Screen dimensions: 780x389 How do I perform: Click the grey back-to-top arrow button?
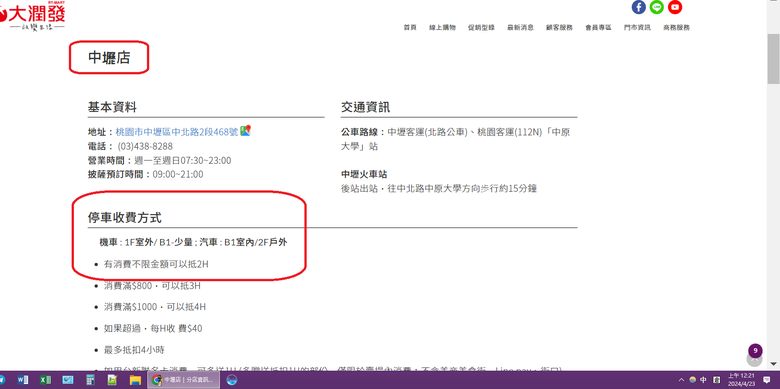[x=755, y=360]
